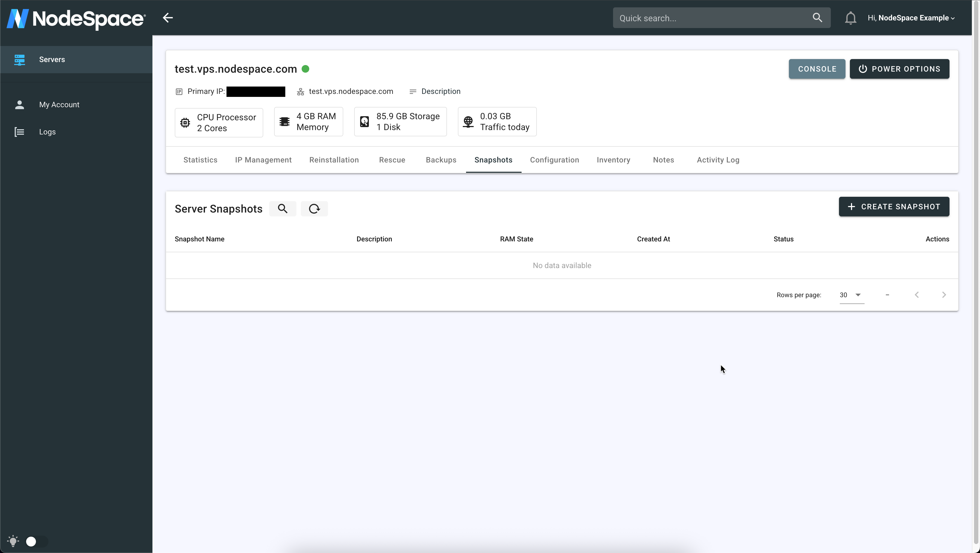This screenshot has height=553, width=980.
Task: Switch to the Backups tab
Action: (x=441, y=160)
